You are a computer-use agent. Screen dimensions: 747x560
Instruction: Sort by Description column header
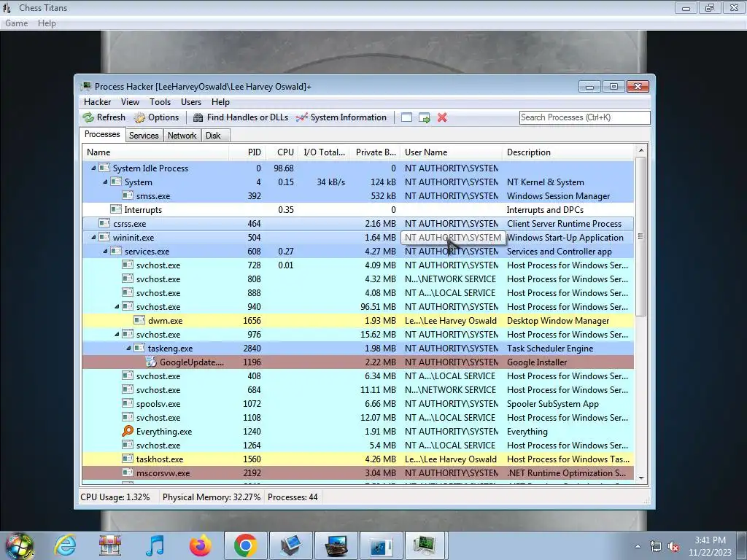(568, 152)
